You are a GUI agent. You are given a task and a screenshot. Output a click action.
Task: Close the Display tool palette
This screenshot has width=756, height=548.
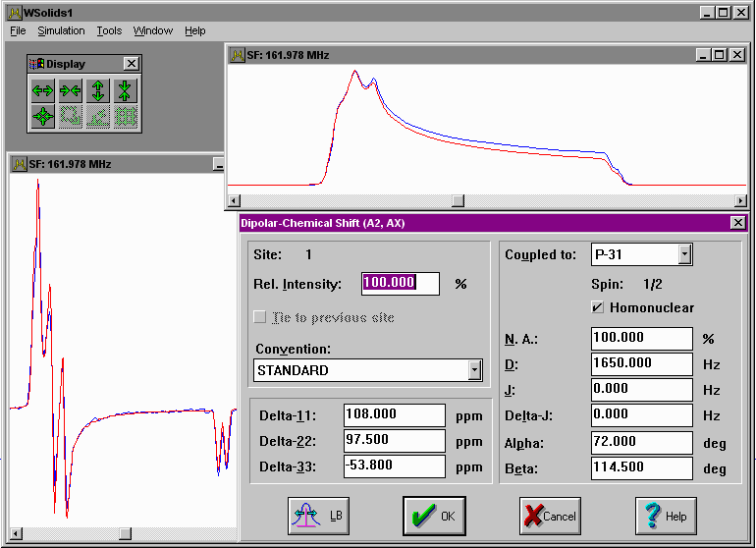132,64
